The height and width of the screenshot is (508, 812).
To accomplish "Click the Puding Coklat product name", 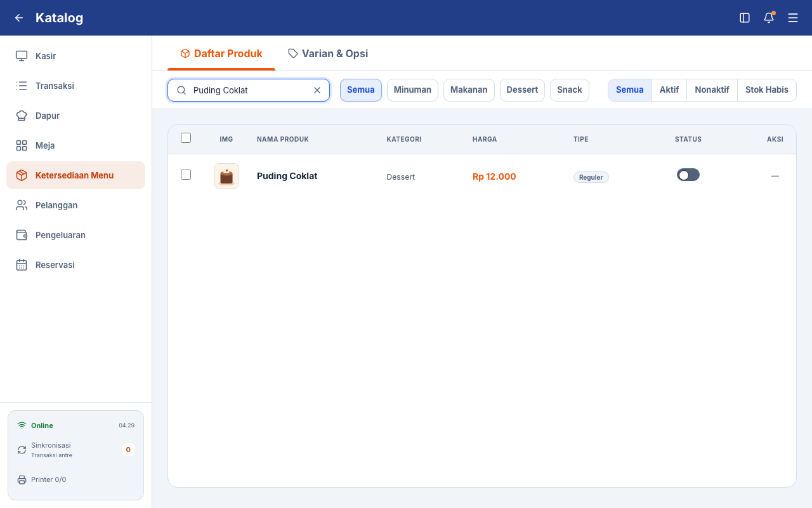I will coord(287,176).
